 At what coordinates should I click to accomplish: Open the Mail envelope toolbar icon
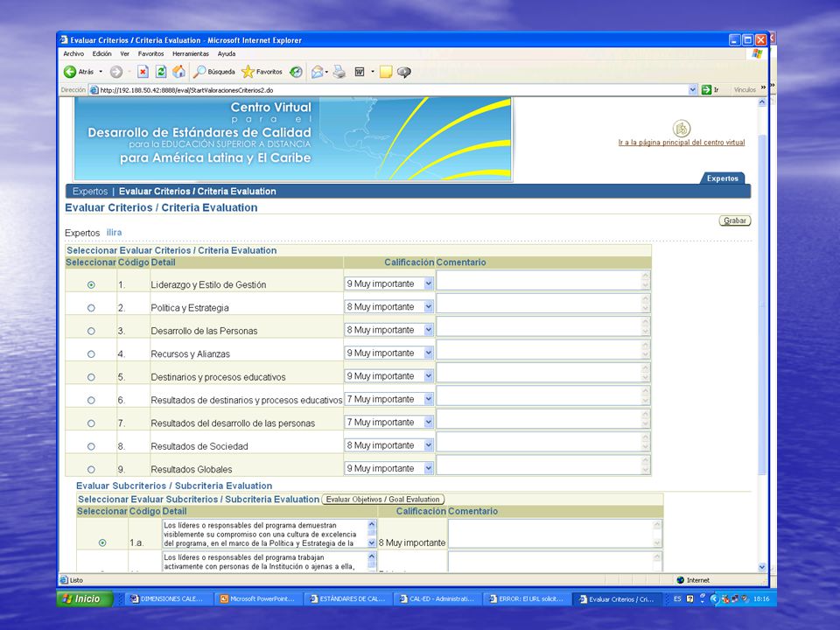(318, 72)
